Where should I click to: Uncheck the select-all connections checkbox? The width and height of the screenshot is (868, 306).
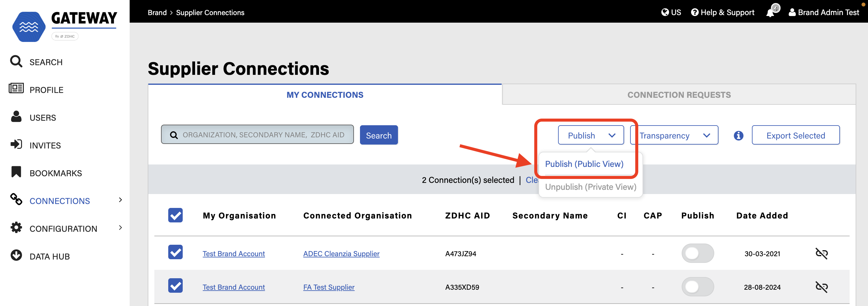click(x=175, y=215)
